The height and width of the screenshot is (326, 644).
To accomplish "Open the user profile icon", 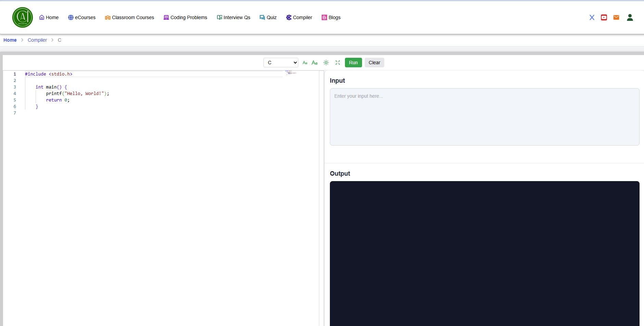I will point(630,17).
